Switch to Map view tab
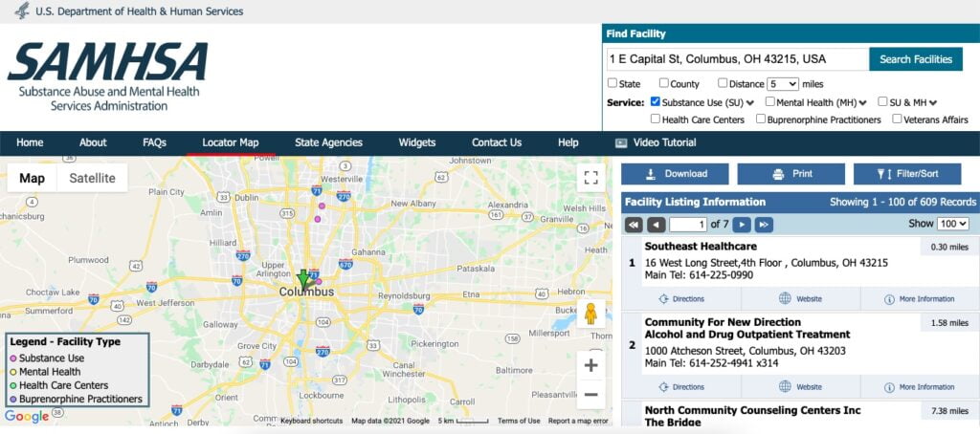 click(32, 178)
